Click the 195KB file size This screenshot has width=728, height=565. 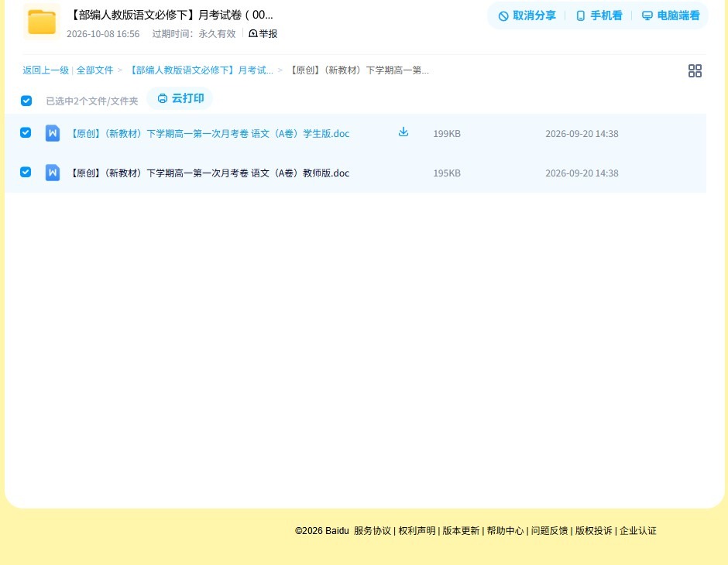pos(447,173)
